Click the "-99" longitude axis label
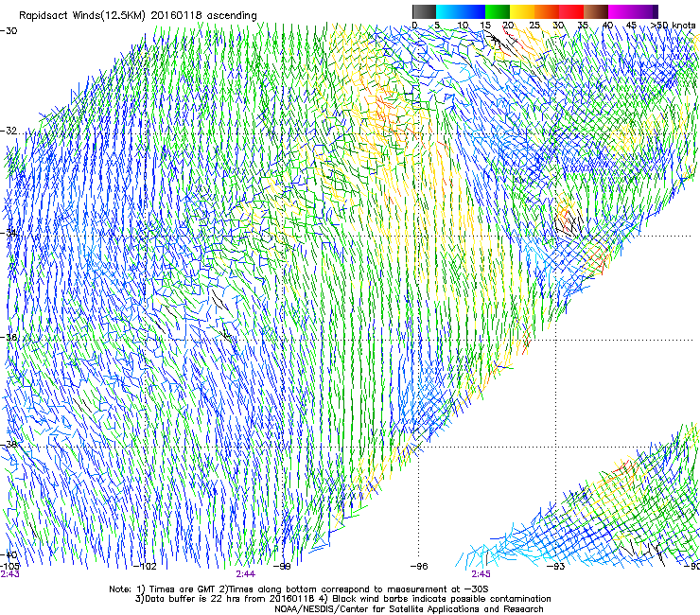The width and height of the screenshot is (700, 615). [x=282, y=567]
